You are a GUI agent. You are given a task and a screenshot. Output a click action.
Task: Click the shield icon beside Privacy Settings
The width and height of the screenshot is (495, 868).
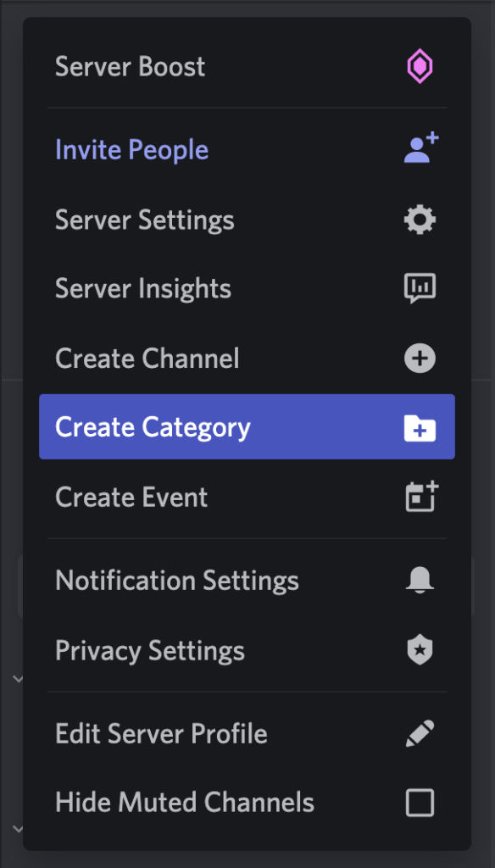pyautogui.click(x=420, y=650)
